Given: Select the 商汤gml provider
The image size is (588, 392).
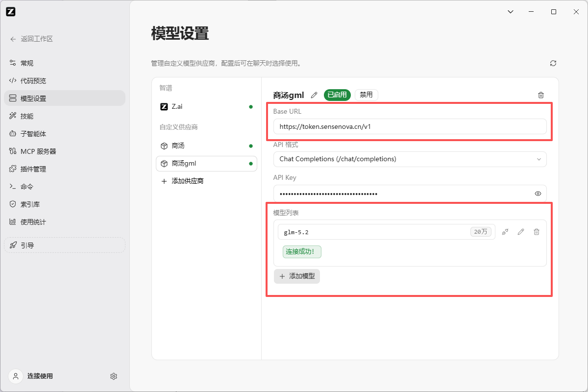Looking at the screenshot, I should tap(206, 164).
